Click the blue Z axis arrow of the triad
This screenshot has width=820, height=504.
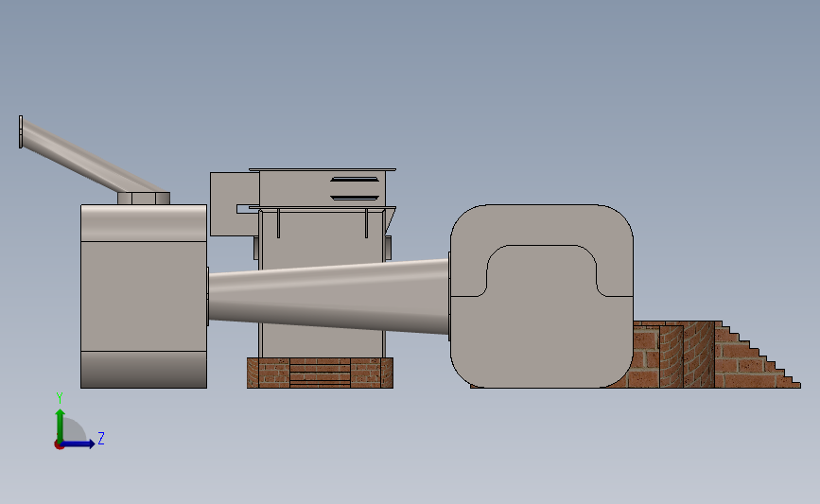coord(79,443)
